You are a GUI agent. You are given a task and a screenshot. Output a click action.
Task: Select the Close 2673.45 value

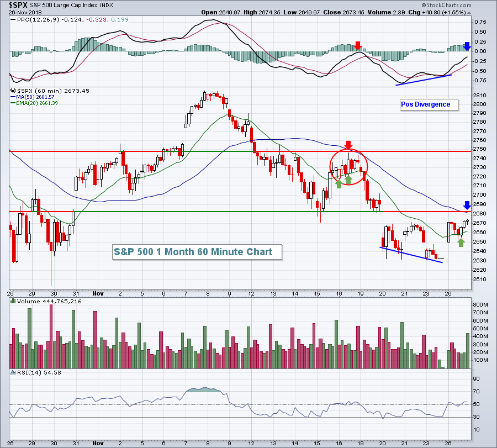344,12
